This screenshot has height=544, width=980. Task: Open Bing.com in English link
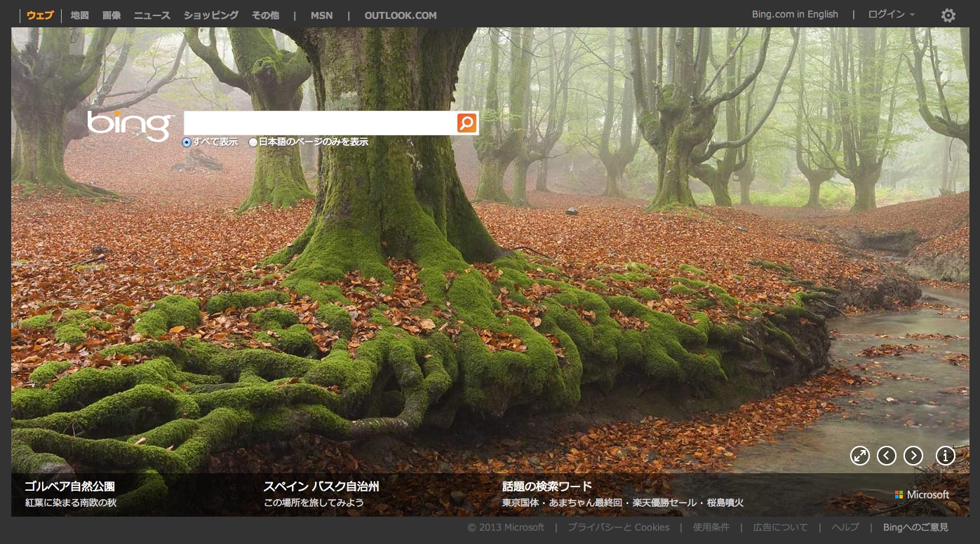coord(795,15)
